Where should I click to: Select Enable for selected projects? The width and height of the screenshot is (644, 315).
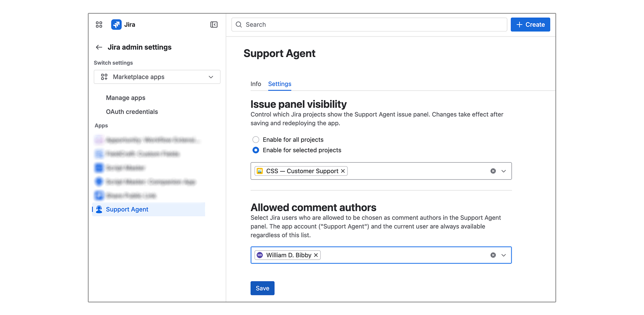click(x=256, y=150)
